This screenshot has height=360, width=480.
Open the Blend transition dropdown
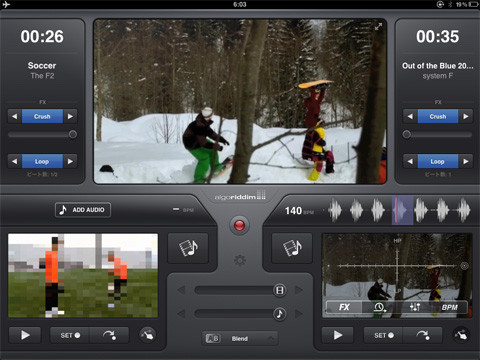(240, 338)
